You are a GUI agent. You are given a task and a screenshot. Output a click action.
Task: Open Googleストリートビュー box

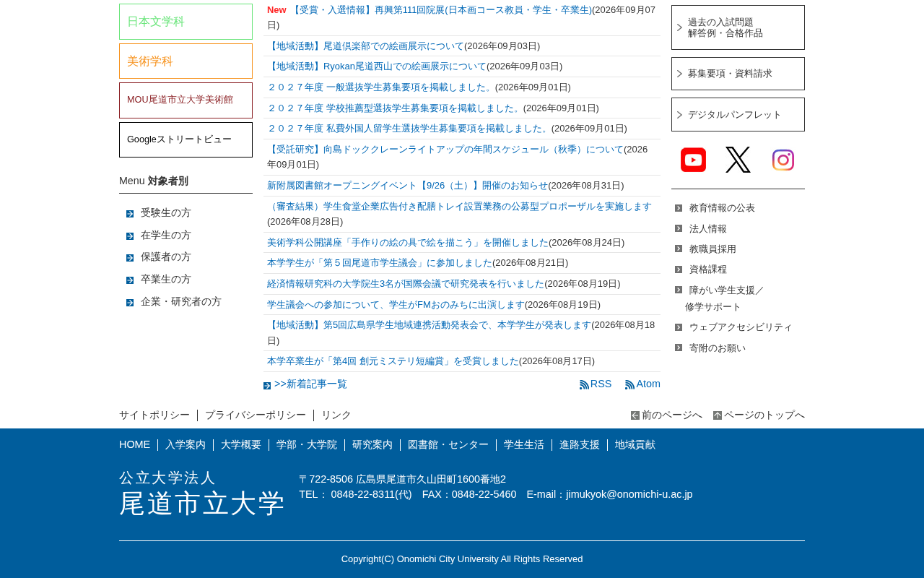coord(186,139)
